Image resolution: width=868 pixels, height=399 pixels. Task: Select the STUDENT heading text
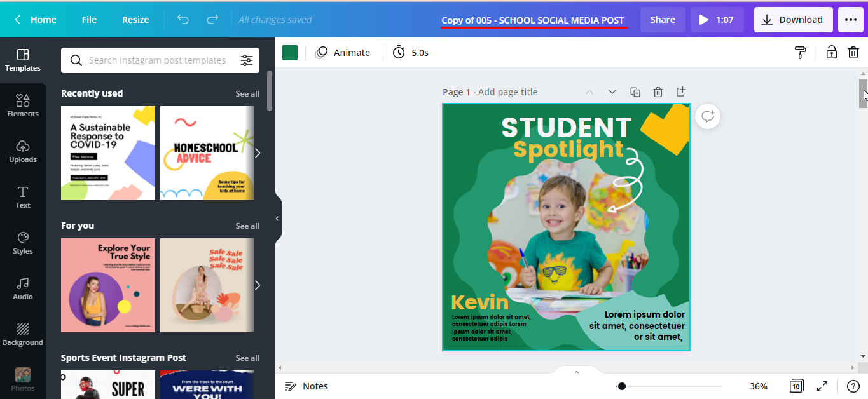point(566,127)
